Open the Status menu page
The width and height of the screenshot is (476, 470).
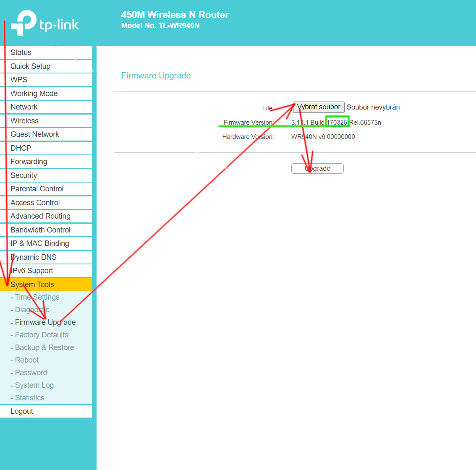coord(21,52)
